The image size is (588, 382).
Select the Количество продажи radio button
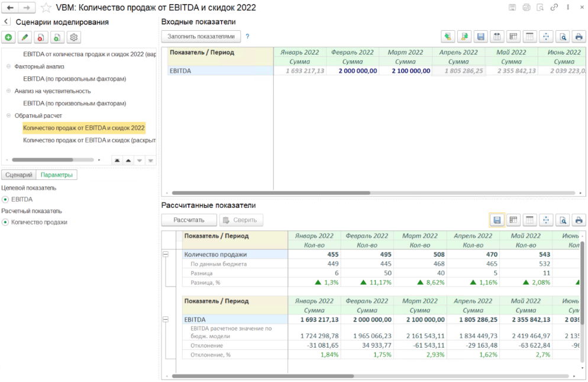5,222
